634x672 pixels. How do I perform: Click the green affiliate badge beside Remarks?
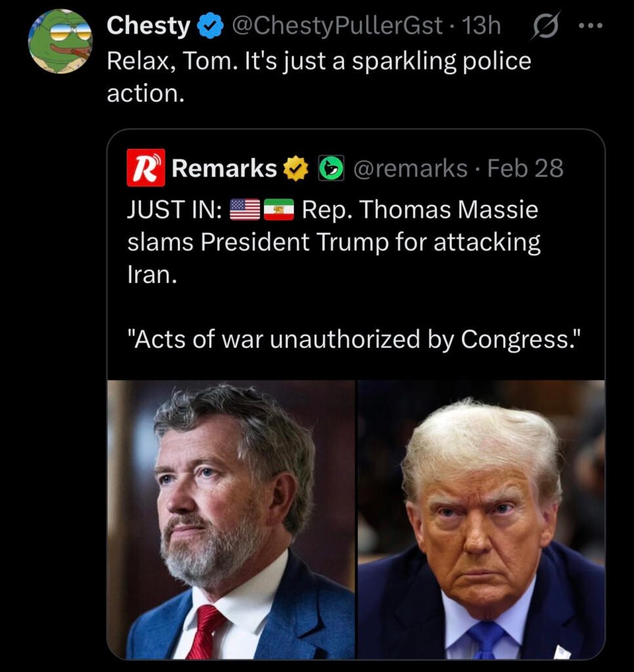point(331,169)
